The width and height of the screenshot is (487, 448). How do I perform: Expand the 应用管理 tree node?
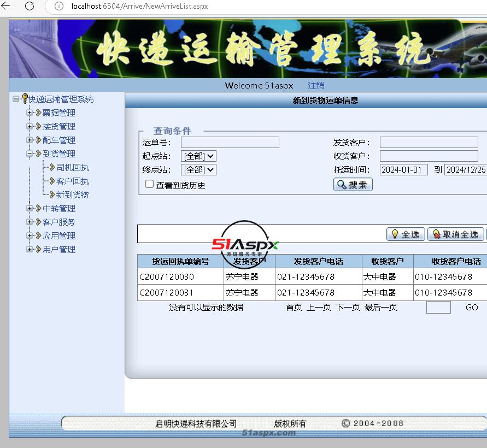point(30,235)
